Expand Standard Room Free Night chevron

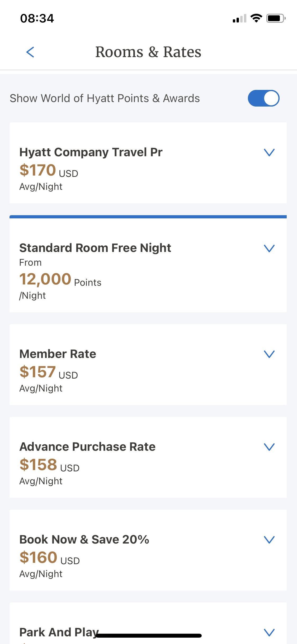point(269,248)
